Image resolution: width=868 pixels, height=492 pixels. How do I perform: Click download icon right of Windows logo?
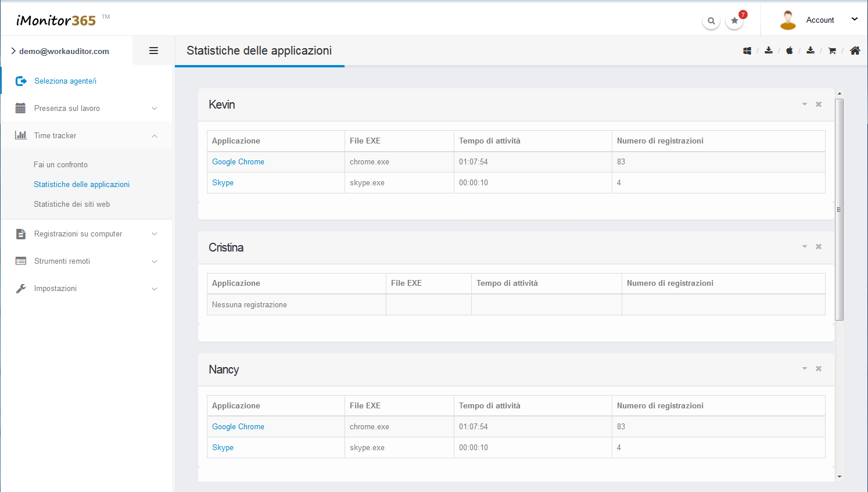click(x=769, y=51)
